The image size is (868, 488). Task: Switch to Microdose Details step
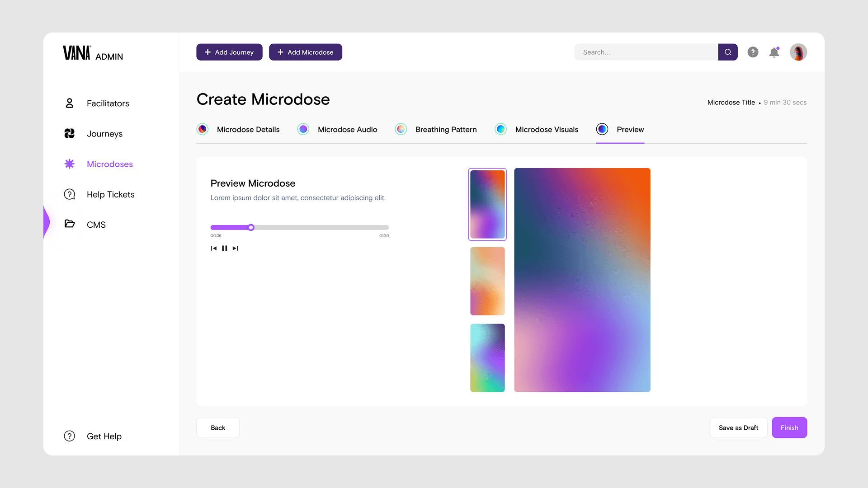tap(248, 129)
